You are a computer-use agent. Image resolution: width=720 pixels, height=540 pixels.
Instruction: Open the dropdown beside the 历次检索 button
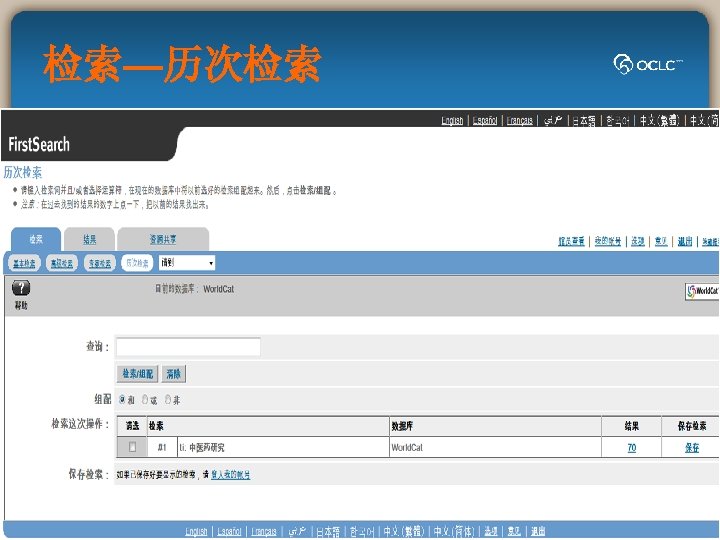click(187, 263)
